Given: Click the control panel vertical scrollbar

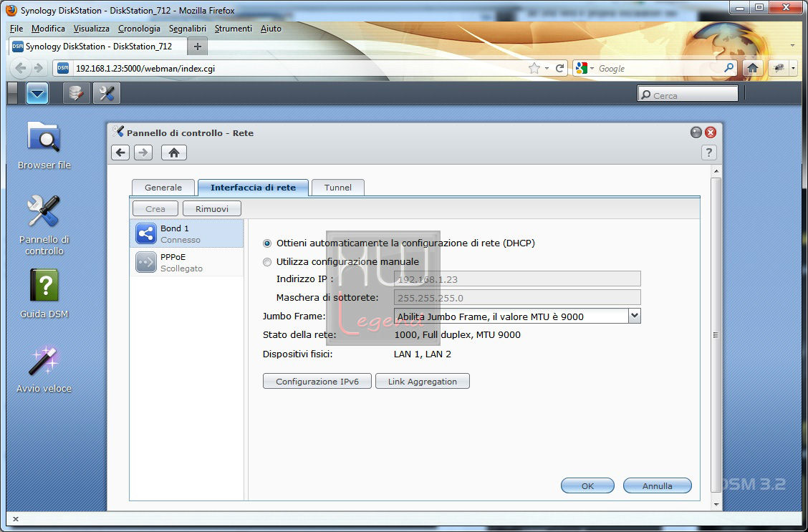Looking at the screenshot, I should click(x=716, y=335).
